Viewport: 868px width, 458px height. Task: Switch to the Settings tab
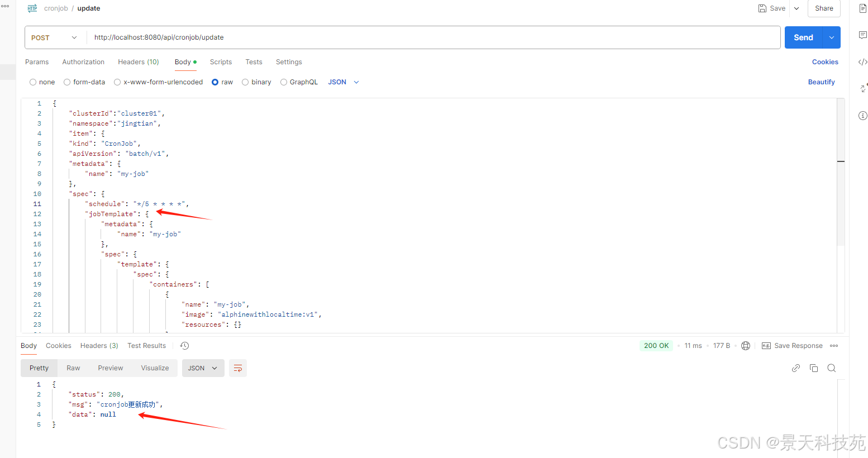(x=289, y=62)
